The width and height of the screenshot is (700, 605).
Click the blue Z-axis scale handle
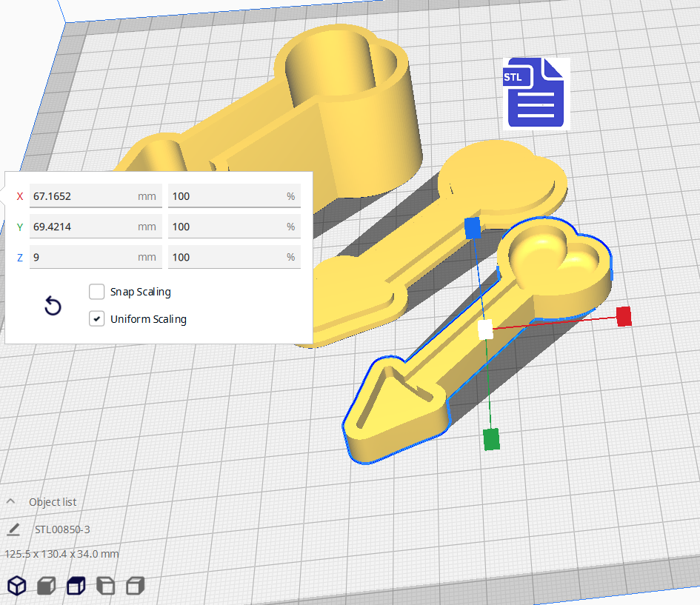[x=472, y=227]
